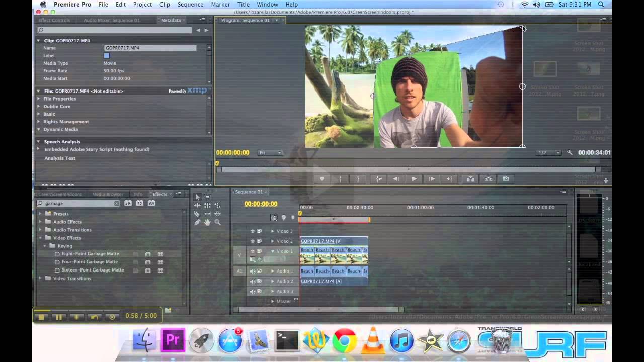
Task: Create new custom bin in Effects panel
Action: point(168,310)
